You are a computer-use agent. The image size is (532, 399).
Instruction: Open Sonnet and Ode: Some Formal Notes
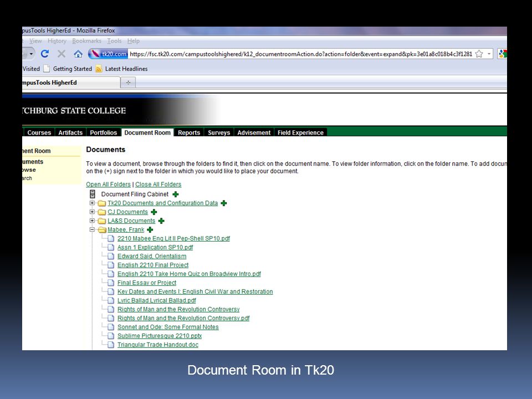[x=168, y=327]
